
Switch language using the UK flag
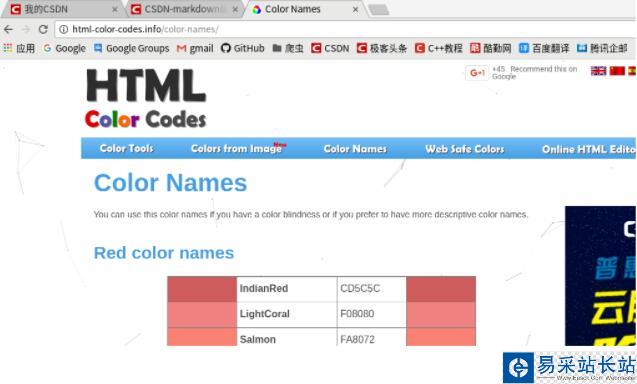598,71
